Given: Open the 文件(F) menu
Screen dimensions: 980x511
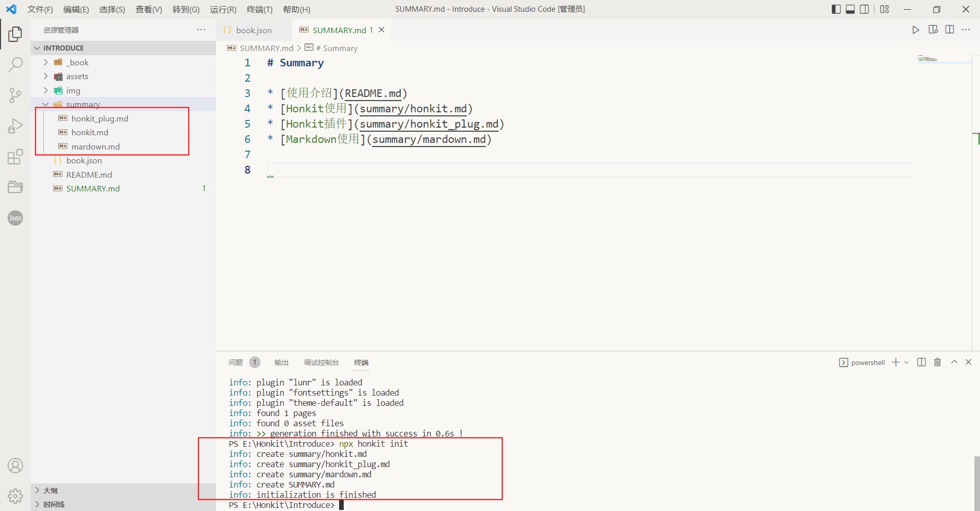Looking at the screenshot, I should (x=40, y=9).
